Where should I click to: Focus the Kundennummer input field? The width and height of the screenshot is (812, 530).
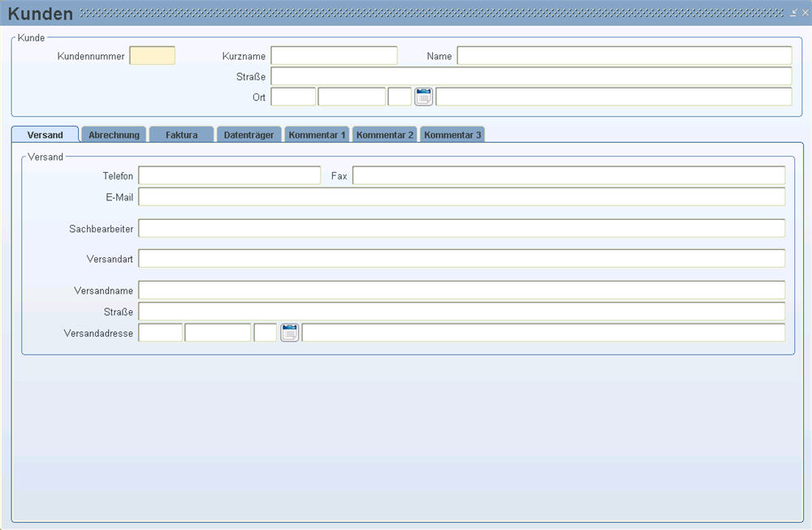(x=152, y=56)
